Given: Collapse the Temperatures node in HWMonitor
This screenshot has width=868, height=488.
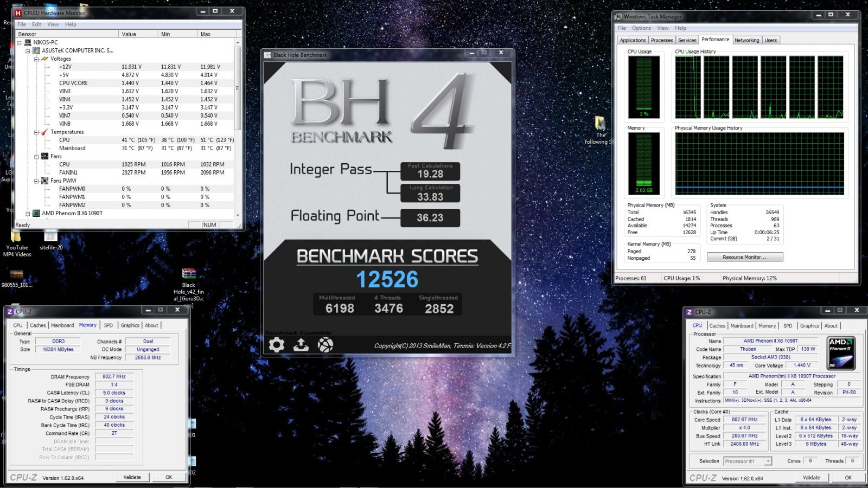Looking at the screenshot, I should (x=37, y=132).
